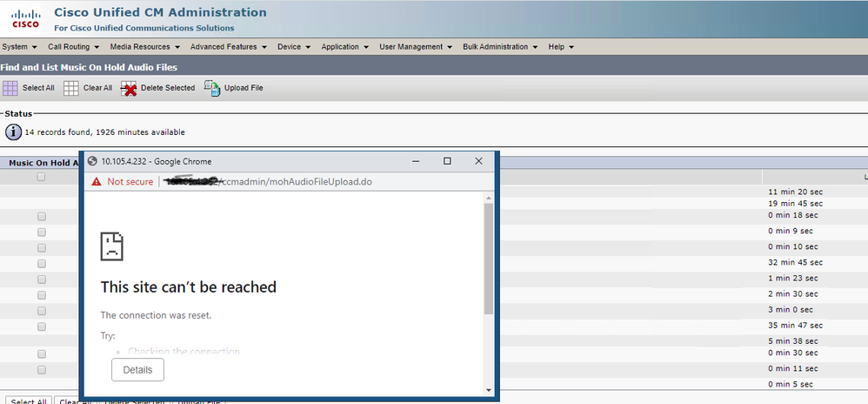Click the popup scrollbar up arrow
This screenshot has width=868, height=404.
point(488,198)
